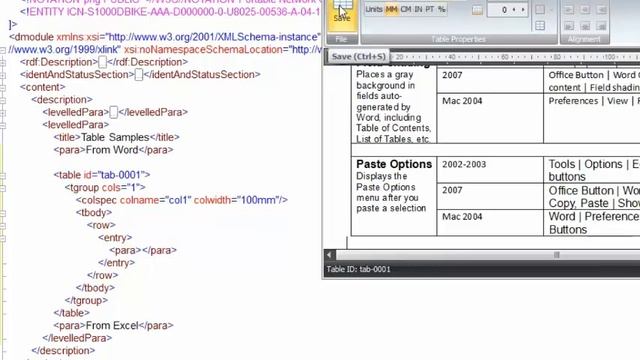640x360 pixels.
Task: Click the bottom-center icon in the Alignment group
Action: click(585, 26)
